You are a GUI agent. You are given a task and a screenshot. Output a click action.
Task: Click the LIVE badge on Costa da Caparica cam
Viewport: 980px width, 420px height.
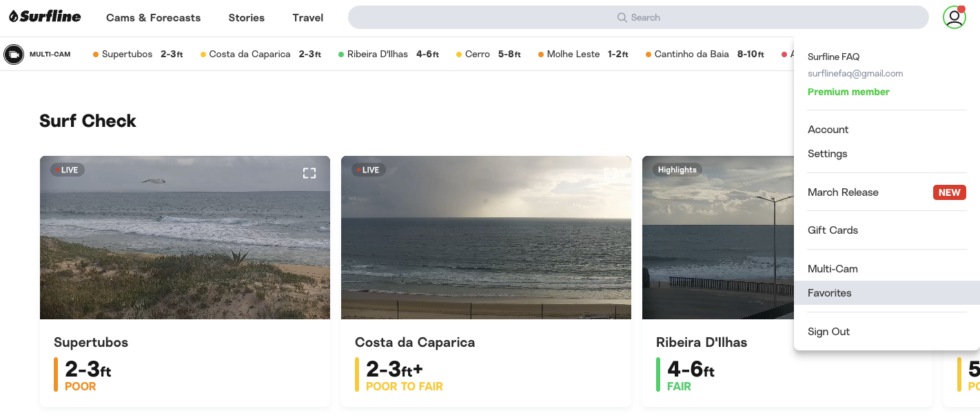368,170
